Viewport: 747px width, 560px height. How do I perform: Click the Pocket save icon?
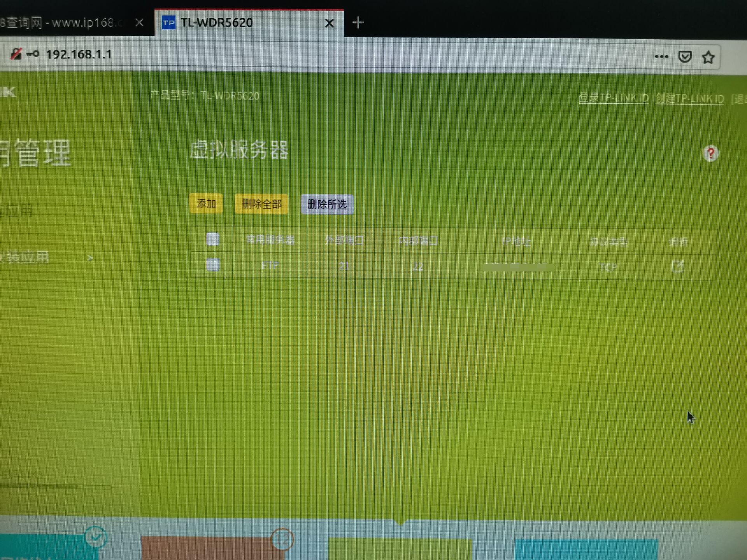click(685, 57)
